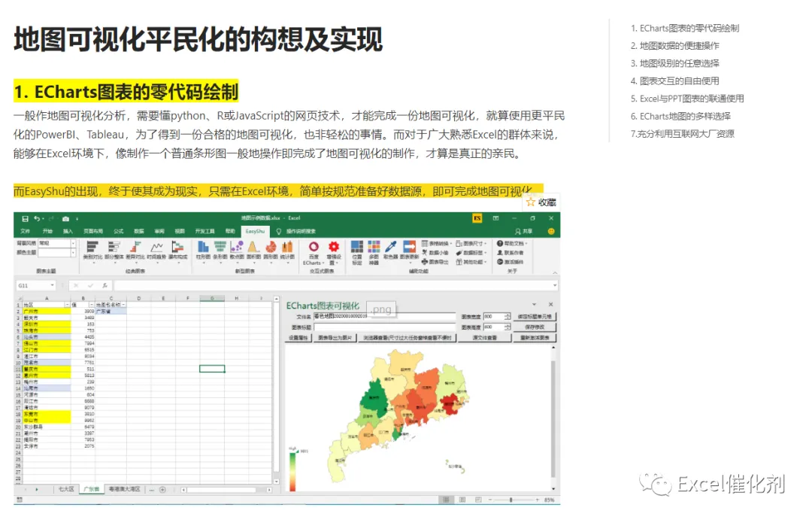This screenshot has width=812, height=520.
Task: Click the 操作说明搜索 lightbulb search
Action: 295,231
